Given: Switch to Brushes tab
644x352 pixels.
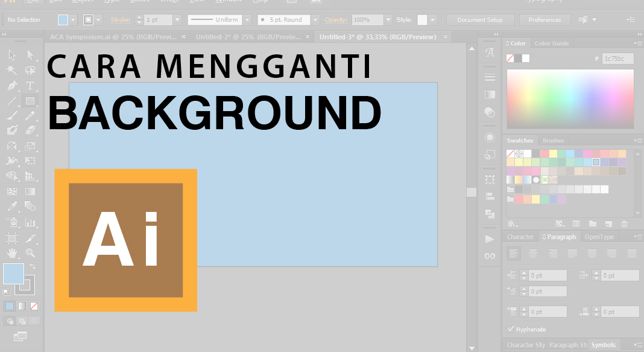Looking at the screenshot, I should (553, 141).
